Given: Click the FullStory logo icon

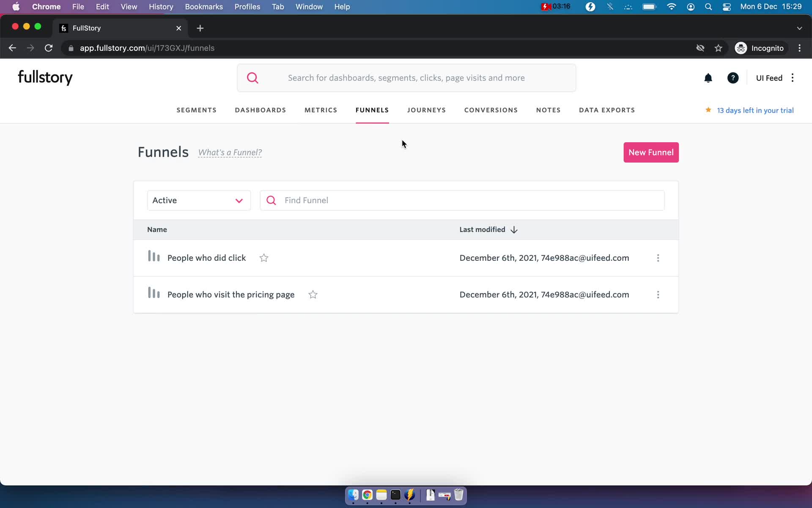Looking at the screenshot, I should pos(45,77).
